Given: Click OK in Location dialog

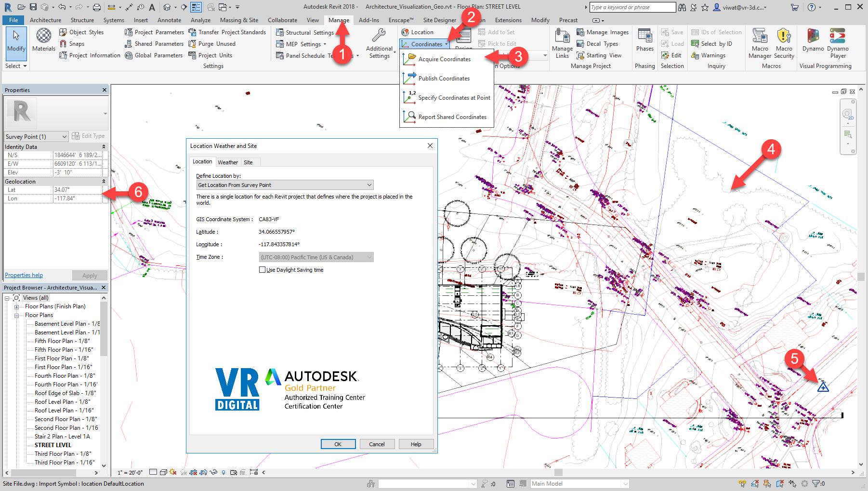Looking at the screenshot, I should coord(338,444).
